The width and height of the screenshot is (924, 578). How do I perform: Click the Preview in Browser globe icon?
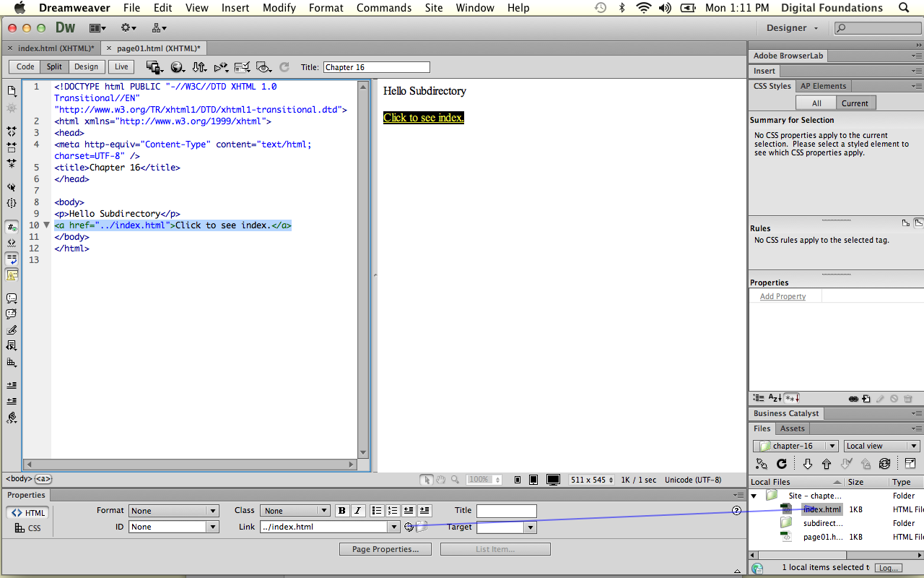point(178,66)
